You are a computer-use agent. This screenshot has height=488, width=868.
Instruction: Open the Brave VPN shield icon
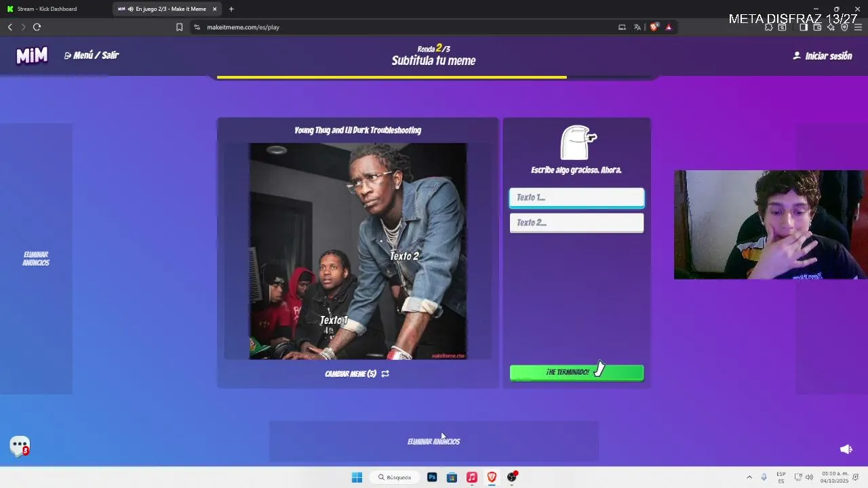tap(844, 27)
